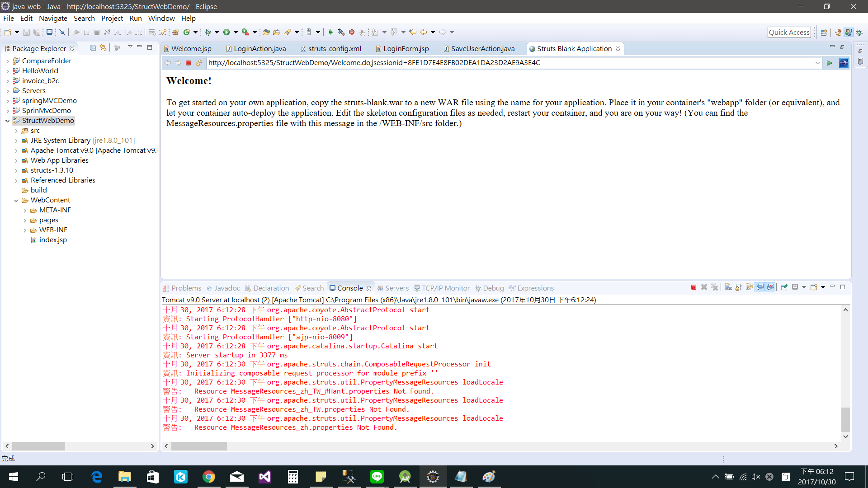Click Clear Console icon
868x488 pixels.
coord(728,287)
